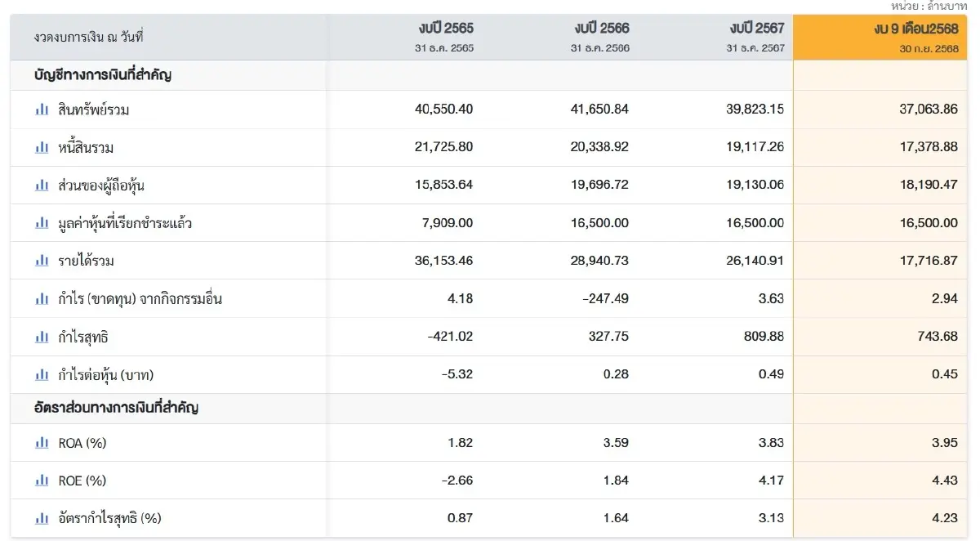Viewport: 980px width, 541px height.
Task: Click chart icon beside ROE (%)
Action: 42,481
